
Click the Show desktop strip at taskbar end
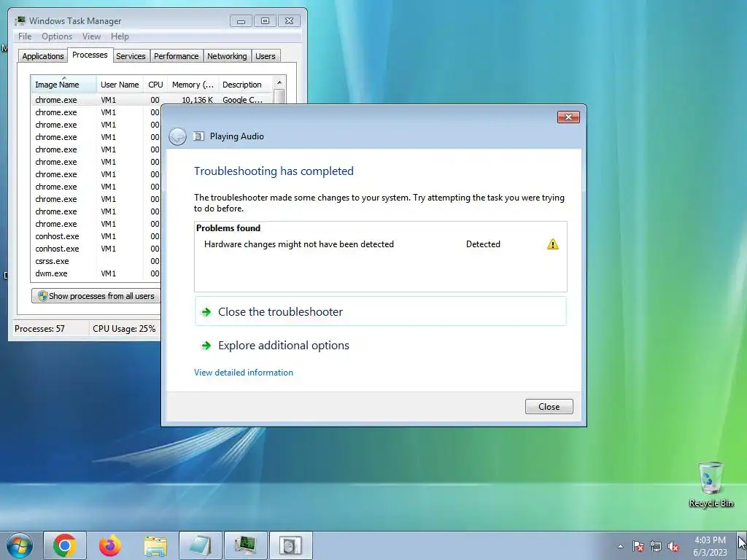(742, 545)
